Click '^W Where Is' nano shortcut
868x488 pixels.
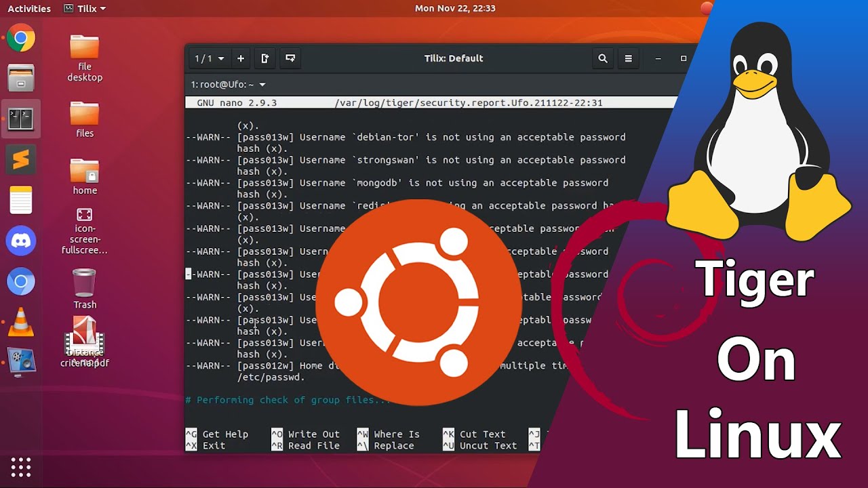click(x=388, y=434)
